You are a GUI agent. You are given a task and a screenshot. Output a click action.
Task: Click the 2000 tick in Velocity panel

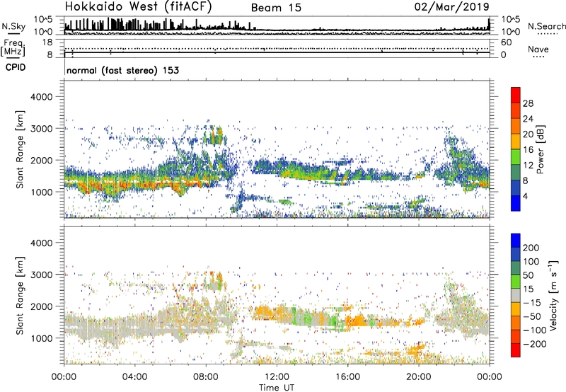tap(41, 306)
